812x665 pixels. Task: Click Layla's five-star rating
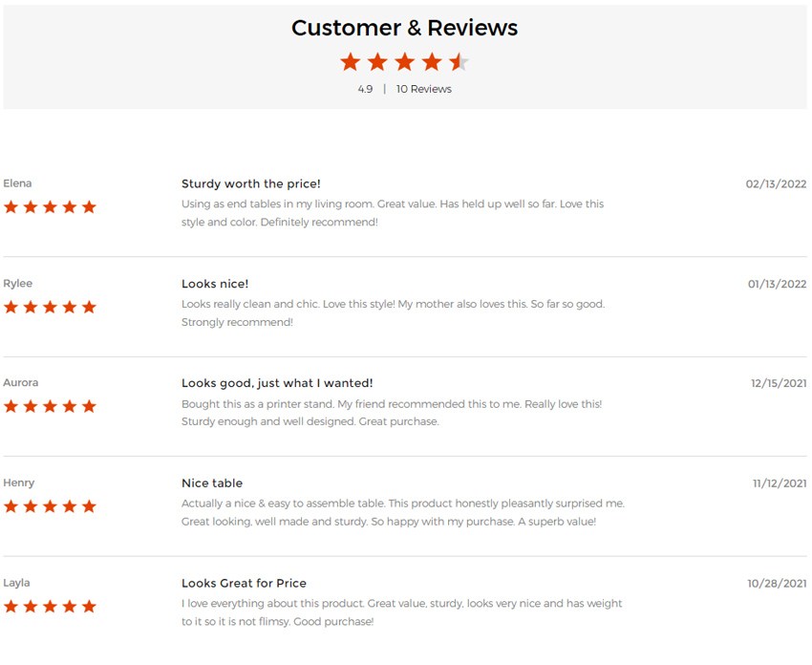(x=50, y=607)
